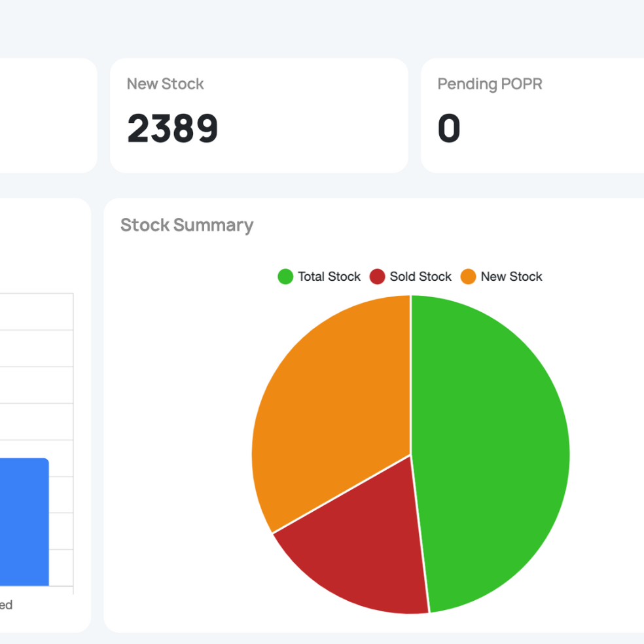This screenshot has height=644, width=644.
Task: Open the Pending POPR card title
Action: [x=490, y=84]
